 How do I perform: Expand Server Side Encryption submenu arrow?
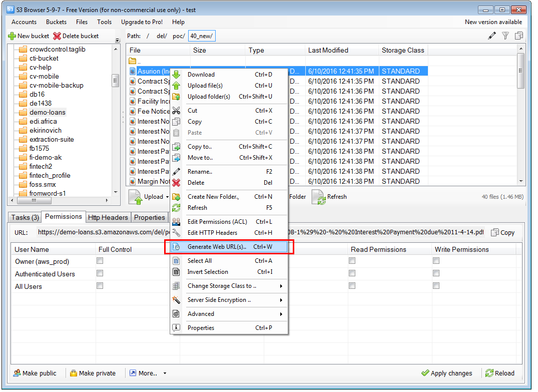281,300
